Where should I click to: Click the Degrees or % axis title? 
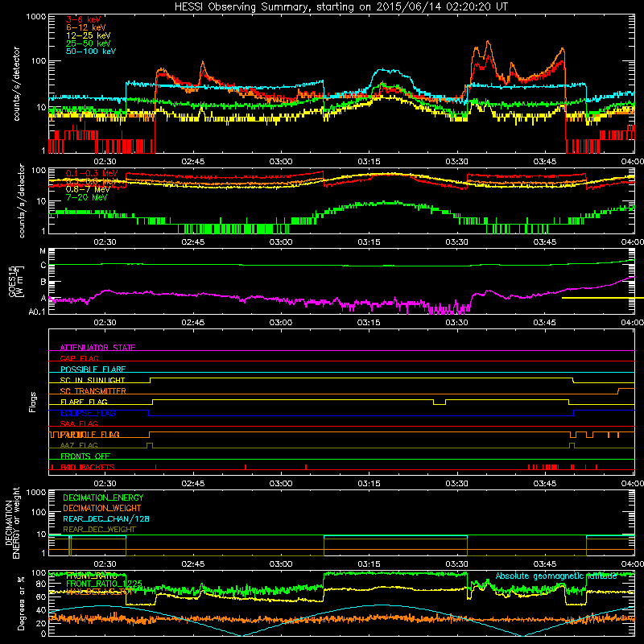(21, 603)
